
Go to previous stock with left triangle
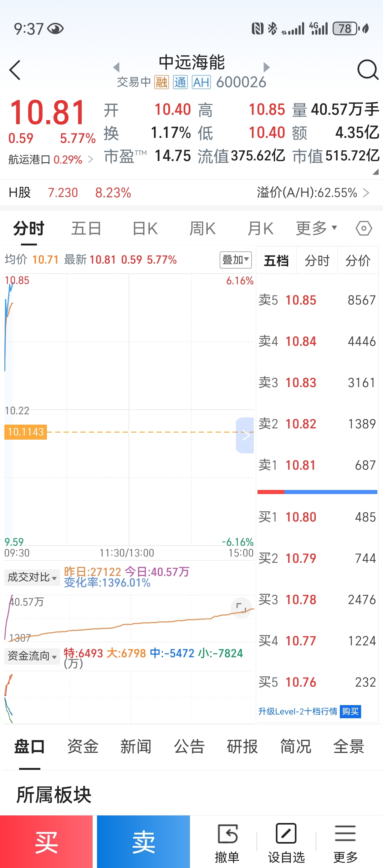coord(116,67)
